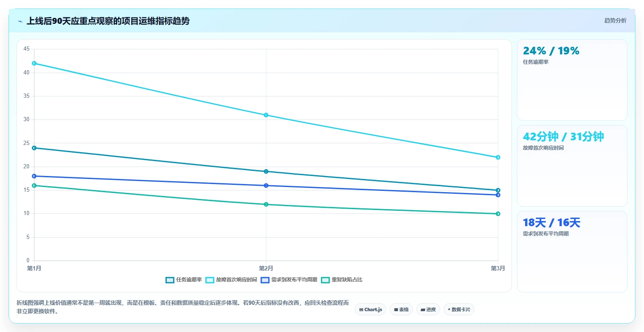Click the 0 y-axis tick label
This screenshot has height=332, width=644.
point(28,261)
